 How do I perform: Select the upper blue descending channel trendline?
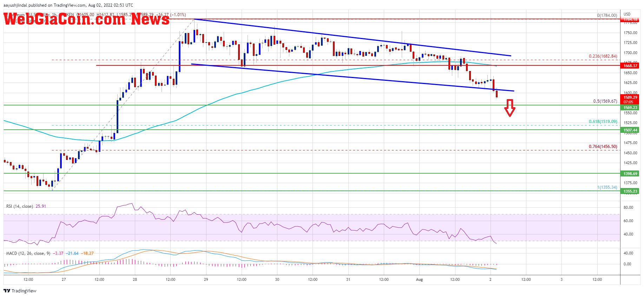353,37
